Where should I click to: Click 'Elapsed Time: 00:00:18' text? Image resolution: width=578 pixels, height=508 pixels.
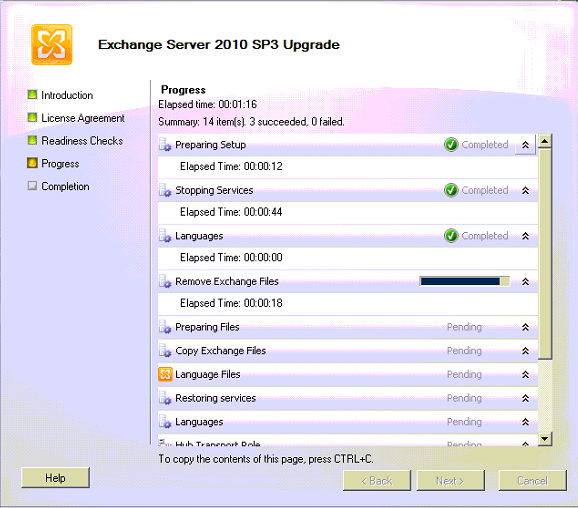[231, 303]
